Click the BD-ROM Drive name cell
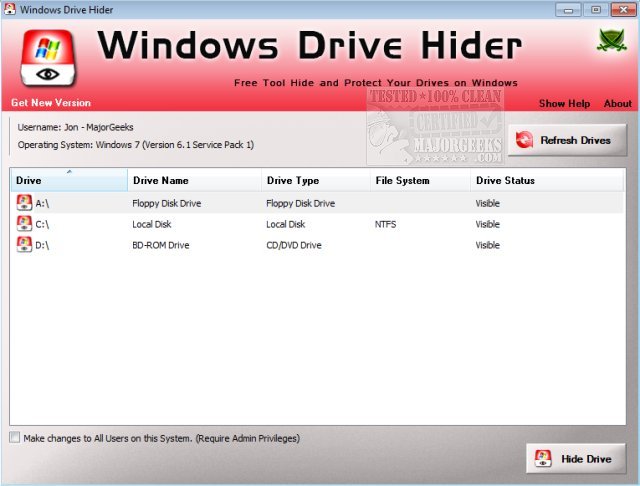This screenshot has height=486, width=640. click(x=161, y=245)
